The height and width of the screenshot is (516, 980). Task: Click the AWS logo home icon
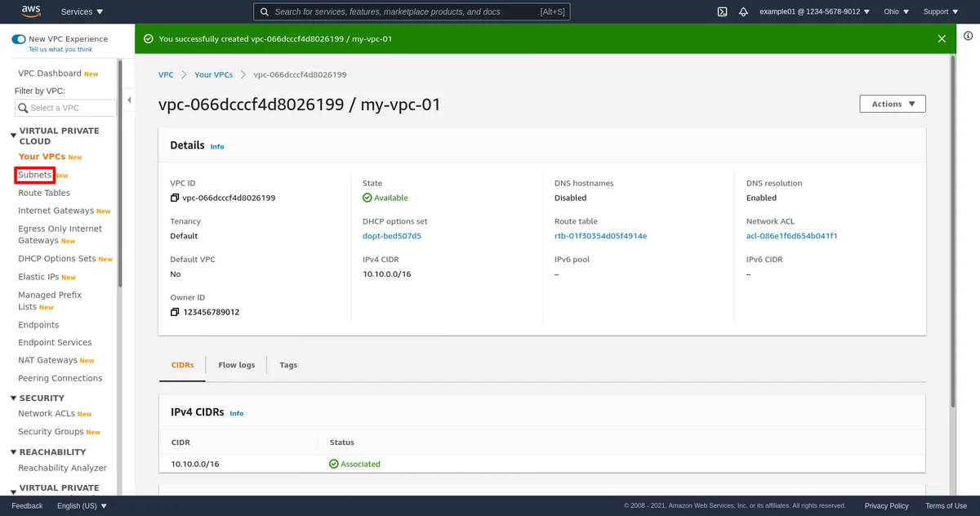tap(31, 11)
